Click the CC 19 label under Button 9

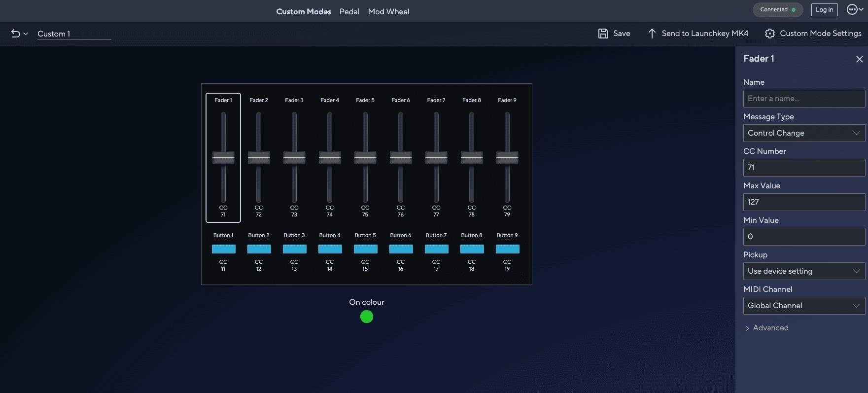[507, 265]
